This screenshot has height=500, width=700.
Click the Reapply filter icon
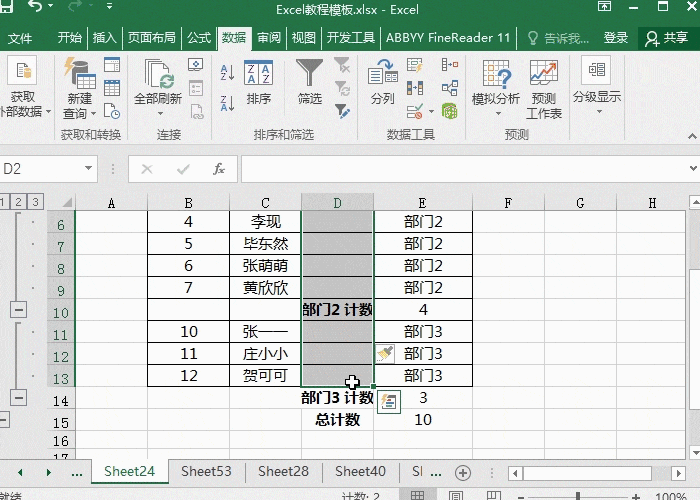342,88
